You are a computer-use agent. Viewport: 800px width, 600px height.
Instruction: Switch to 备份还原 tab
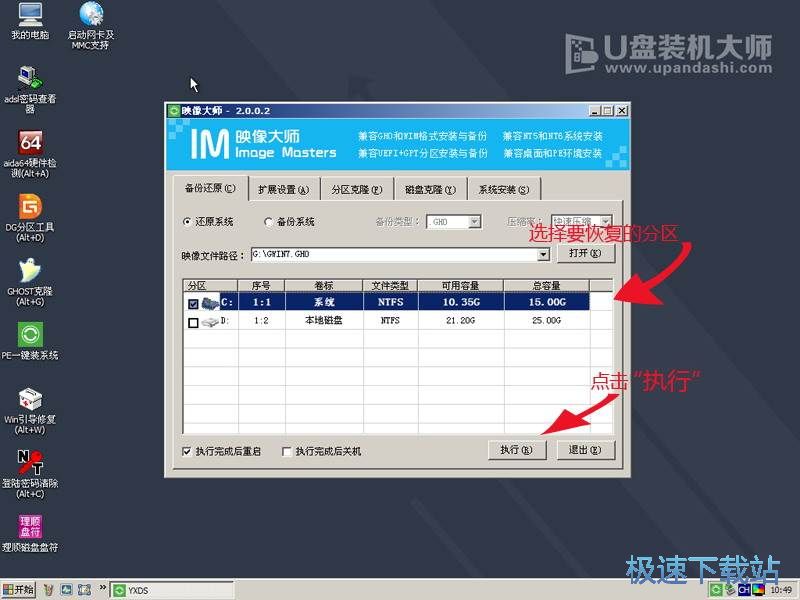point(210,188)
